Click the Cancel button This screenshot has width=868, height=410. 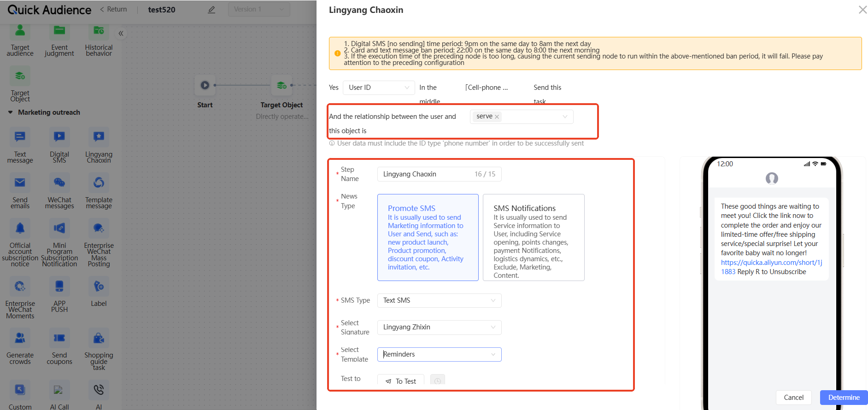(x=793, y=398)
